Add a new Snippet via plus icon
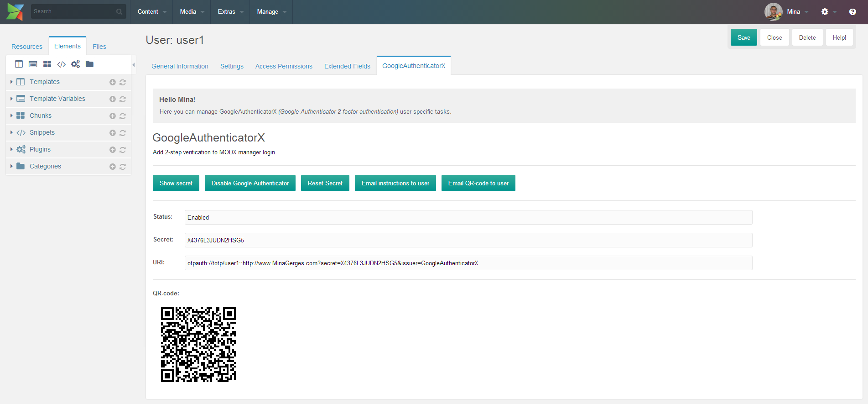This screenshot has width=868, height=404. coord(113,133)
